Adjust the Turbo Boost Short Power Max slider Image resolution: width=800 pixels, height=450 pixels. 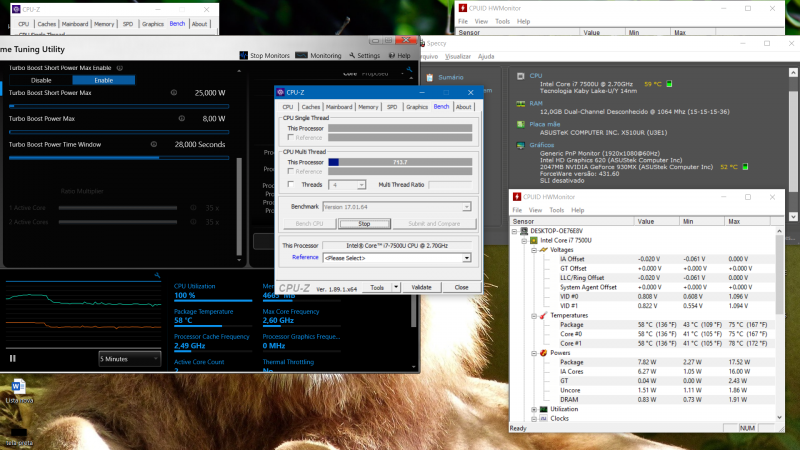point(119,106)
